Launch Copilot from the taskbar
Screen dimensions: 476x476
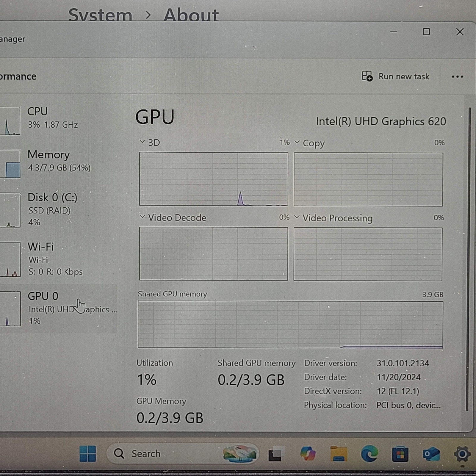coord(308,454)
